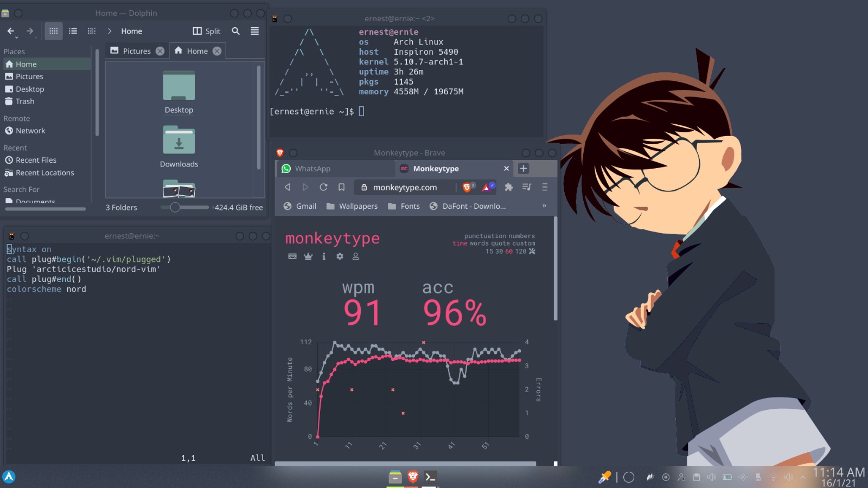Expand the system tray hidden icons arrow
This screenshot has width=868, height=488.
(x=803, y=477)
